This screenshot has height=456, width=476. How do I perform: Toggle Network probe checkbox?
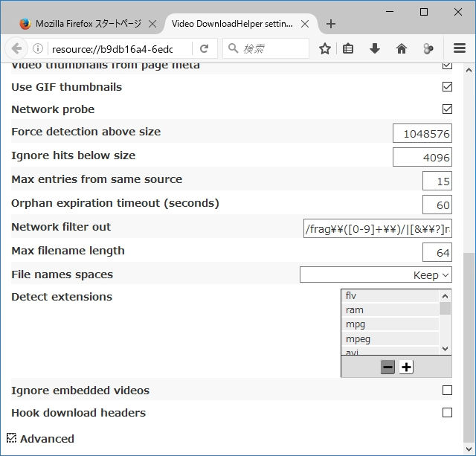tap(447, 109)
